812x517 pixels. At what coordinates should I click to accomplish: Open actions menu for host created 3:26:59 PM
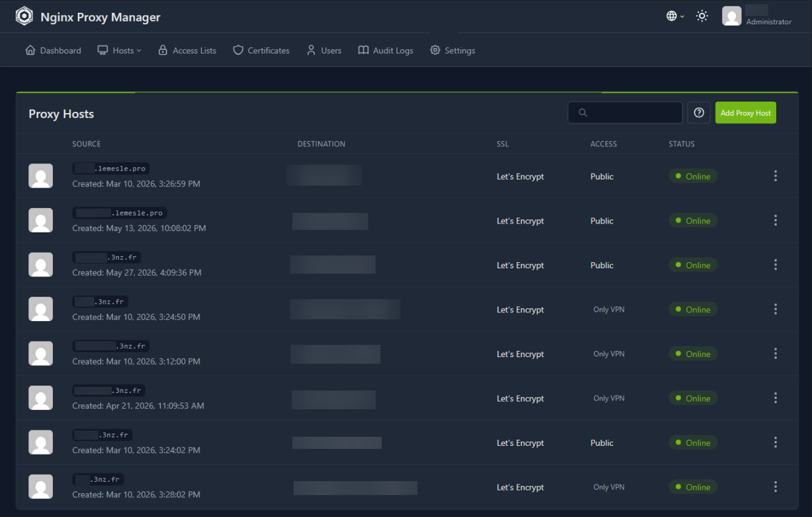coord(776,176)
